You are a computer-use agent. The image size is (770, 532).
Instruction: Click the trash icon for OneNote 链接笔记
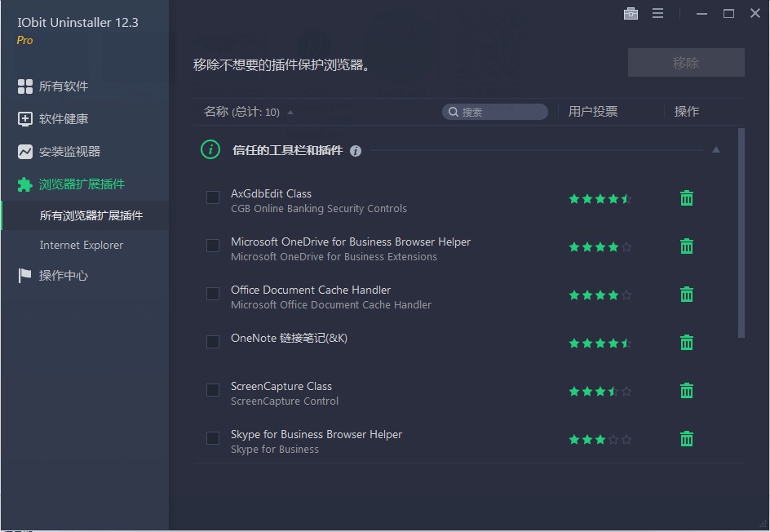(x=687, y=343)
